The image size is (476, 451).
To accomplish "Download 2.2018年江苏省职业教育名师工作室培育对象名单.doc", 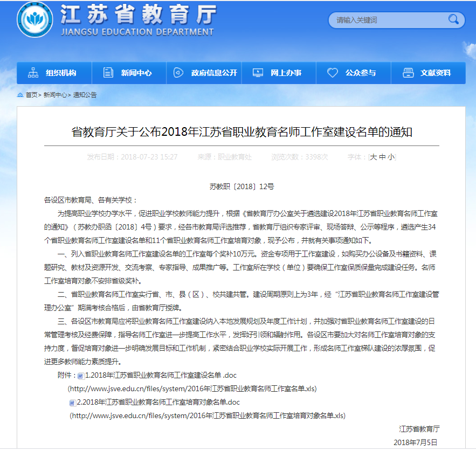I will (158, 402).
